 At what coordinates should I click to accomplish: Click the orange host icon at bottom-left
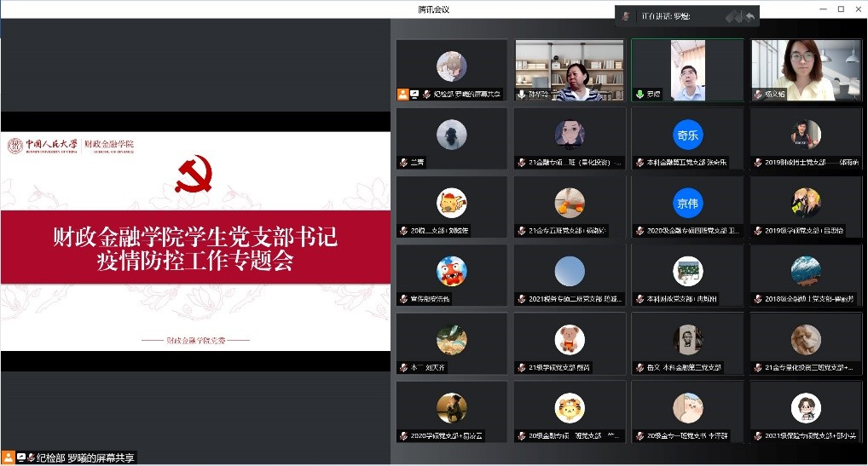pos(9,457)
